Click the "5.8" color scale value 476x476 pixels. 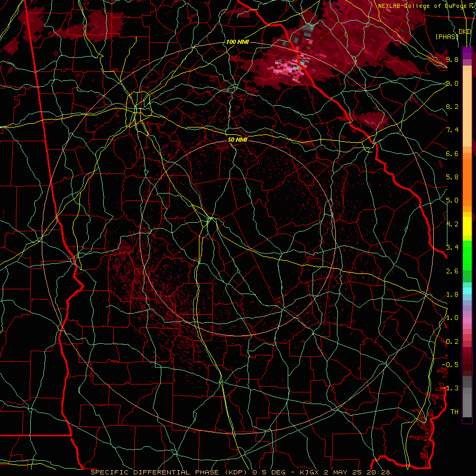click(x=452, y=177)
